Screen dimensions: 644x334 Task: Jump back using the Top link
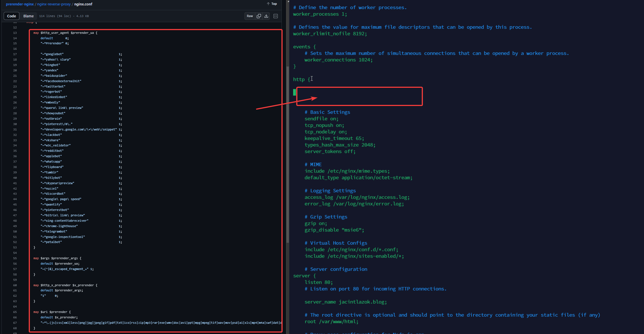pos(273,4)
